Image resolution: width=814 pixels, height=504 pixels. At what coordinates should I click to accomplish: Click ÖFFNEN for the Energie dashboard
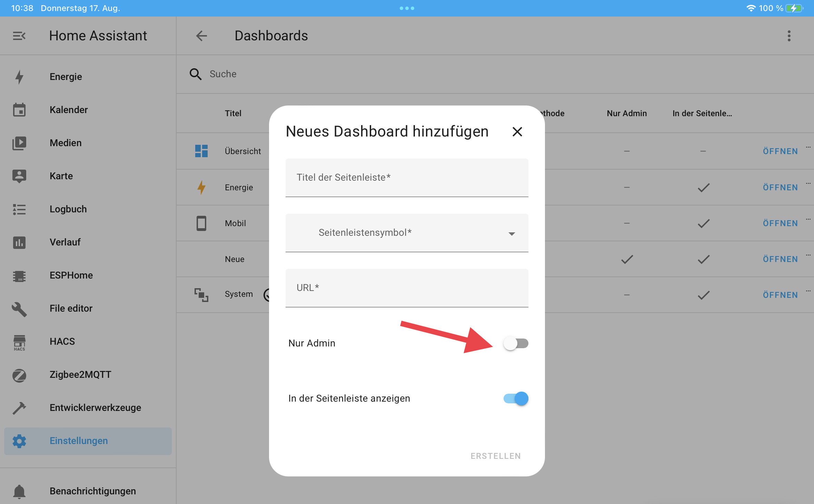[x=780, y=187]
